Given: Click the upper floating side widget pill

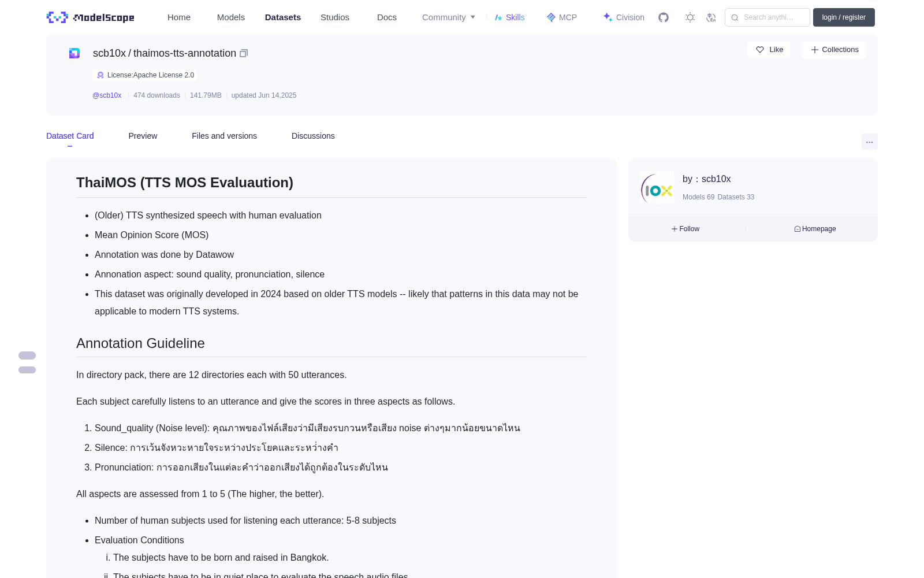Looking at the screenshot, I should pyautogui.click(x=27, y=355).
